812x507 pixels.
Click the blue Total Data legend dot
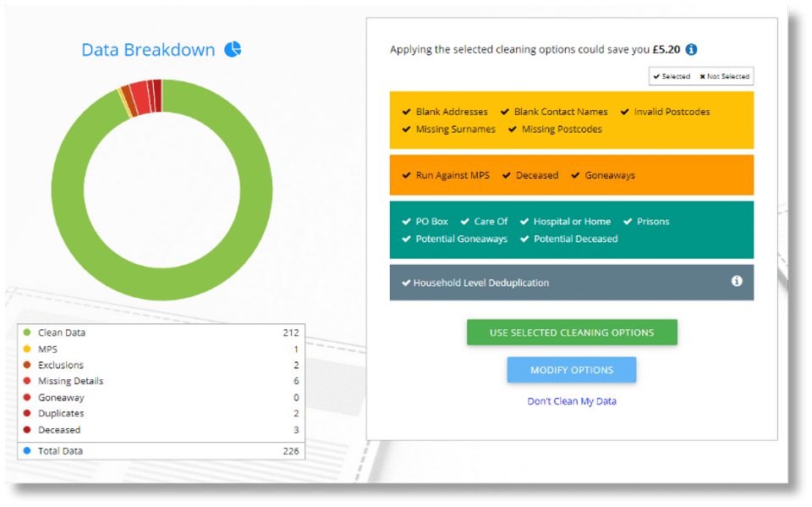pyautogui.click(x=27, y=451)
